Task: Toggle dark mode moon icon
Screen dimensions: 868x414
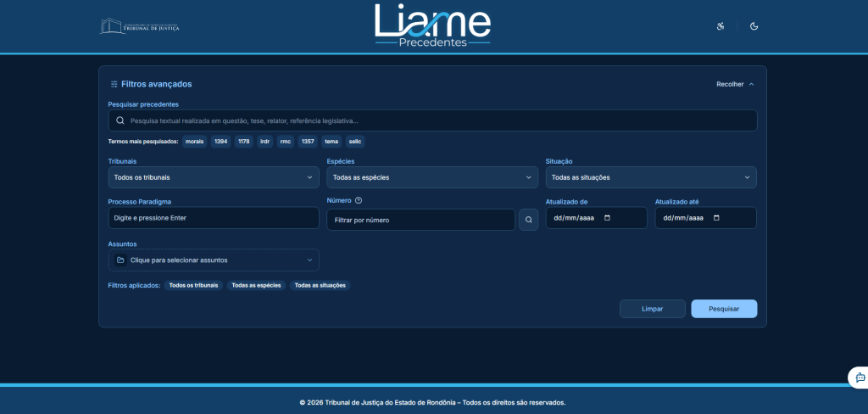Action: [x=754, y=26]
